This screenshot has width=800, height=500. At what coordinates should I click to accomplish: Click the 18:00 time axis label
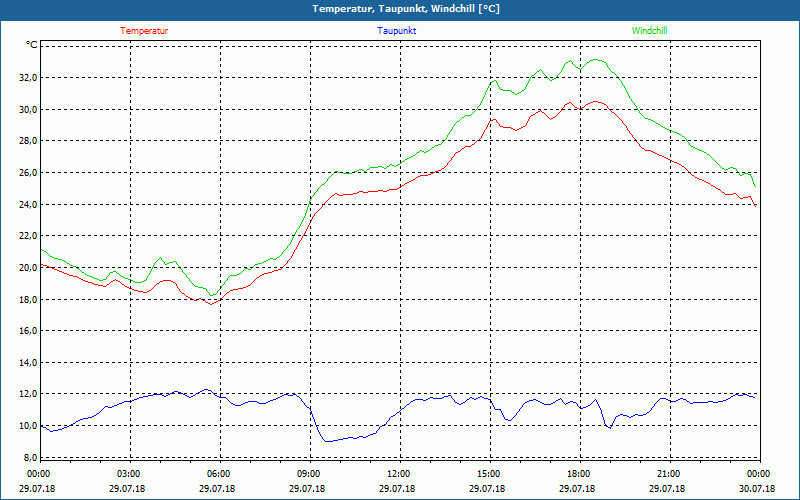pos(578,474)
